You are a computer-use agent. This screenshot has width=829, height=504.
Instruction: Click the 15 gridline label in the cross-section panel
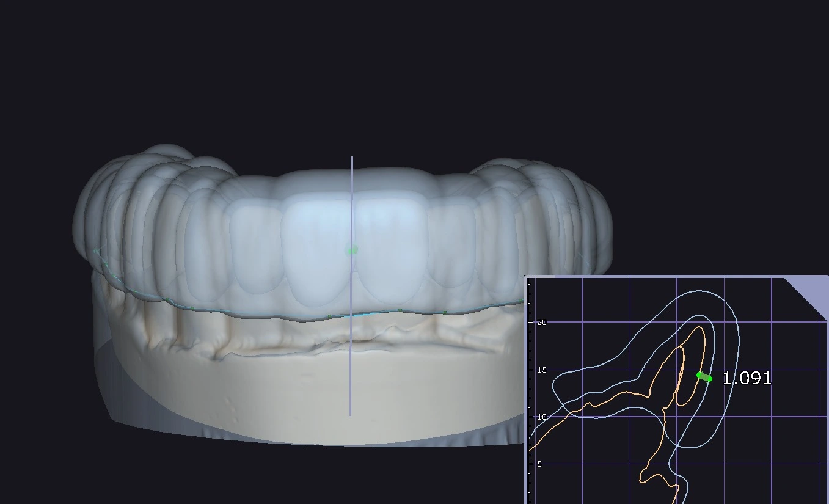tap(542, 370)
